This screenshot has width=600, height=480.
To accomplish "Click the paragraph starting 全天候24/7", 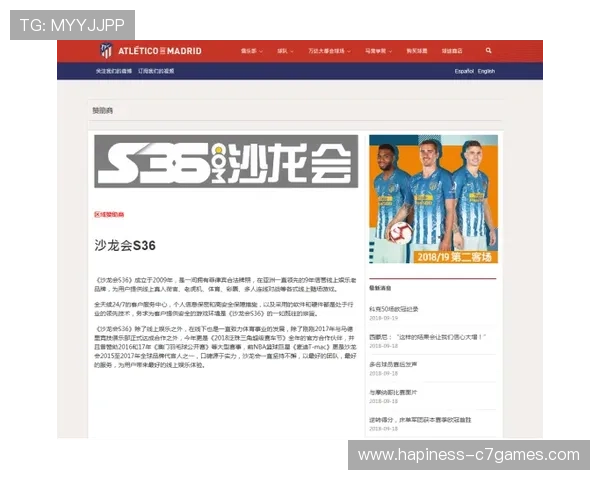I will tap(224, 309).
